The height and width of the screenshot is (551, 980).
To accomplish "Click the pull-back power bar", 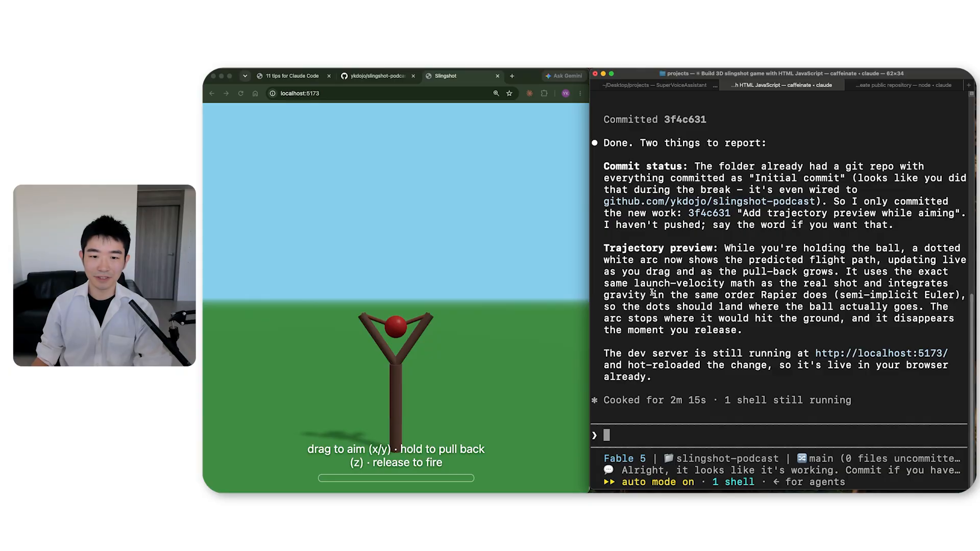I will tap(396, 478).
